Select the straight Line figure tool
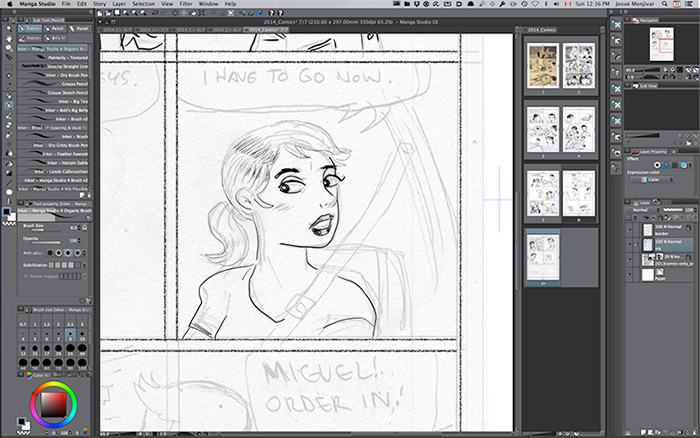This screenshot has width=700, height=438. tap(8, 183)
